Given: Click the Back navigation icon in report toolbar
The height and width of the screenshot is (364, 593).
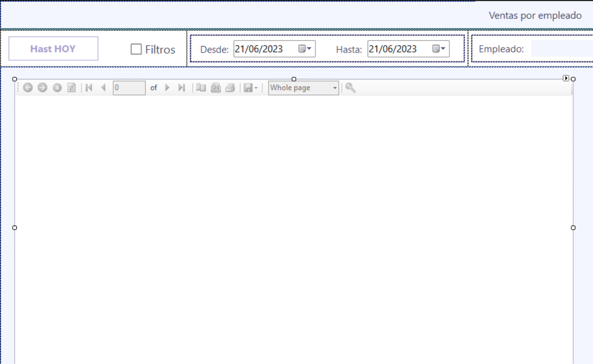Looking at the screenshot, I should pyautogui.click(x=28, y=88).
